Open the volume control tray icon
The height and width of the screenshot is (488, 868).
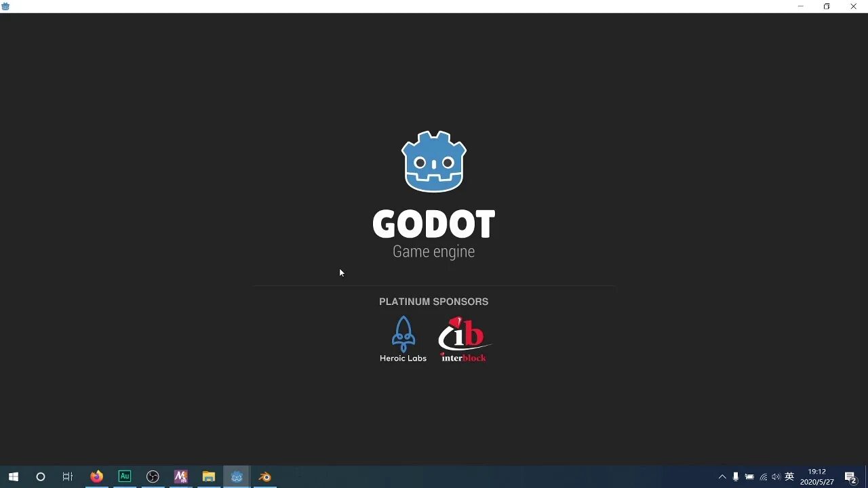coord(776,477)
